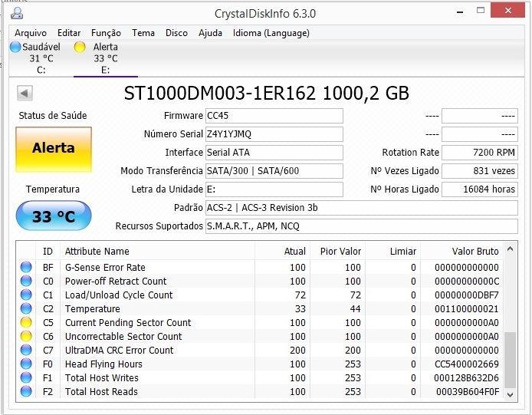Screen dimensions: 532x415
Task: Click the attribute list scrollbar thumb
Action: tap(510, 360)
